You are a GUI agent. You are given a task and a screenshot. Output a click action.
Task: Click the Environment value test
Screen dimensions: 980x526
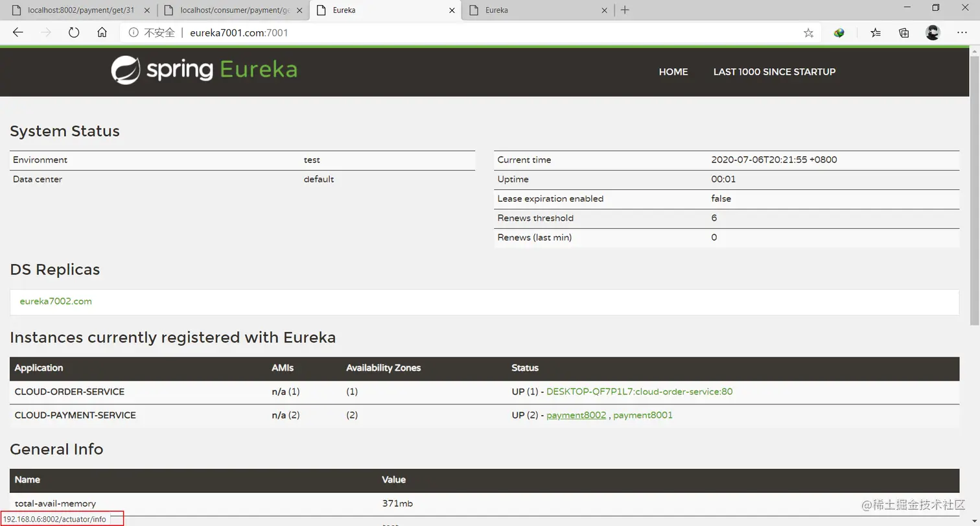point(312,160)
